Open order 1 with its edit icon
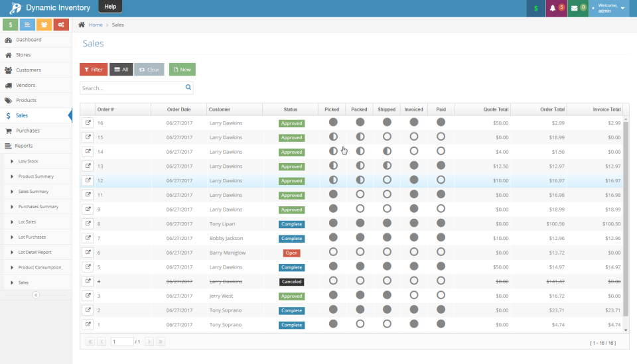Screen dimensions: 637x364 click(88, 324)
